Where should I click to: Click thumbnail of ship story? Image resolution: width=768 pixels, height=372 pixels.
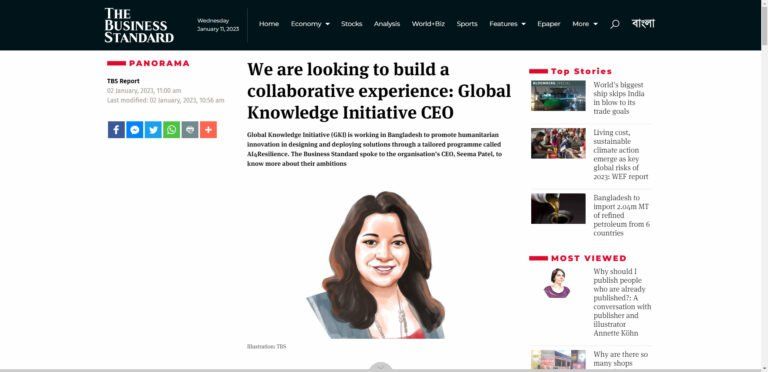(558, 95)
